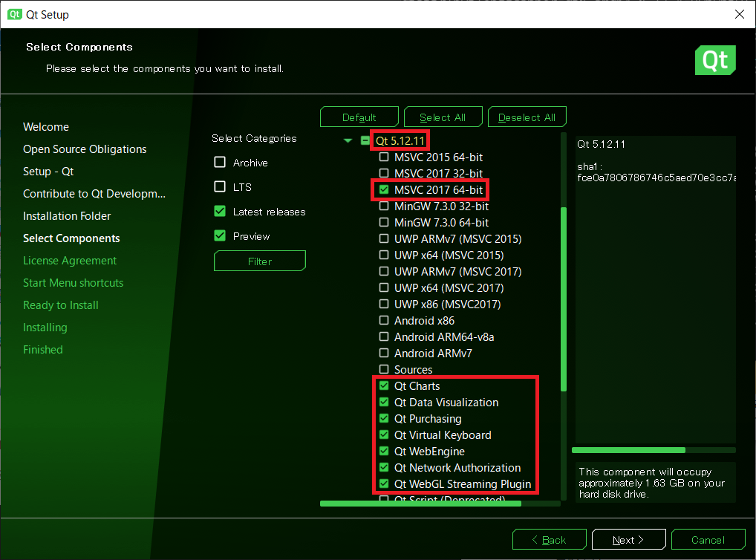Check MSVC 2017 32-bit component
The width and height of the screenshot is (756, 560).
coord(384,173)
